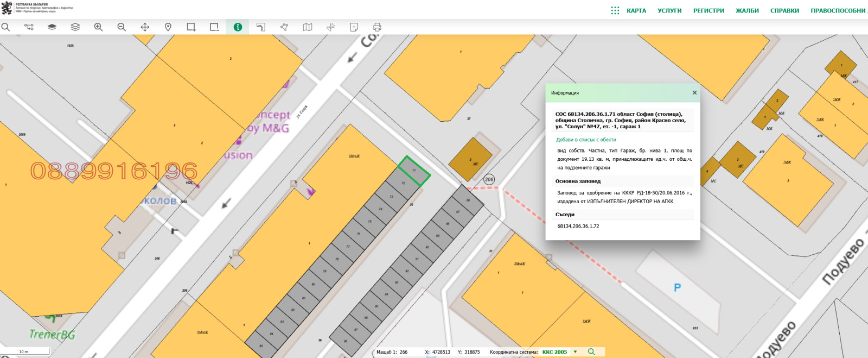This screenshot has height=358, width=868.
Task: Print the map with the printer icon
Action: (377, 27)
